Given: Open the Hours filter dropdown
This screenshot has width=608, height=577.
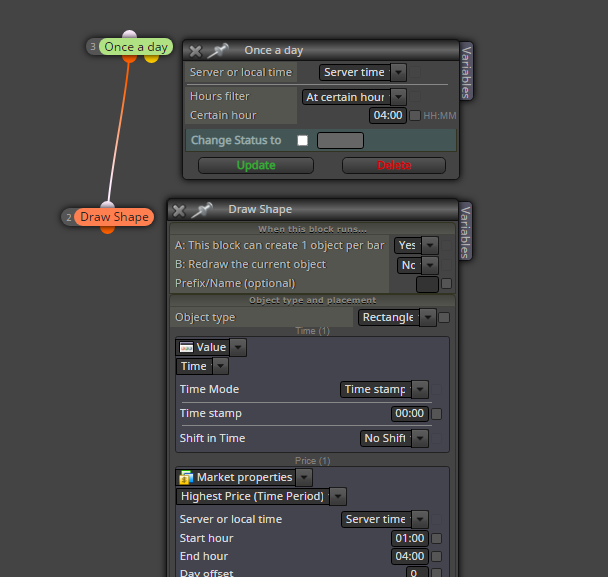Looking at the screenshot, I should click(354, 97).
